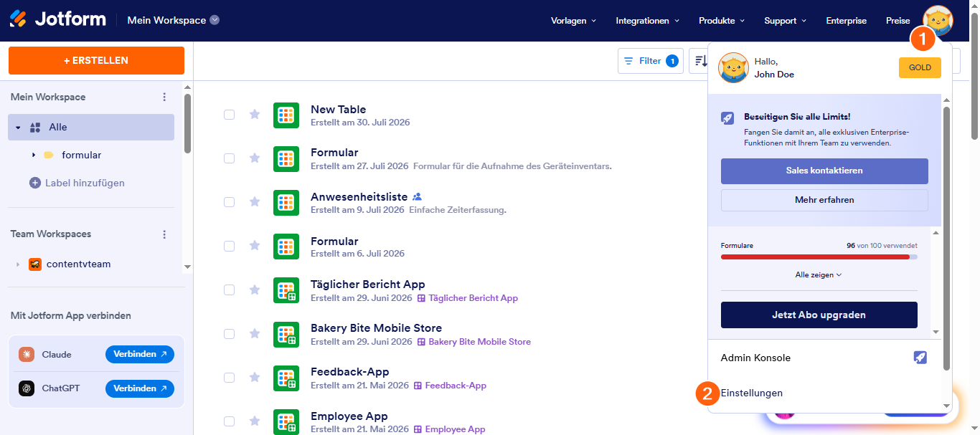Click the Formulare usage progress bar

point(819,257)
